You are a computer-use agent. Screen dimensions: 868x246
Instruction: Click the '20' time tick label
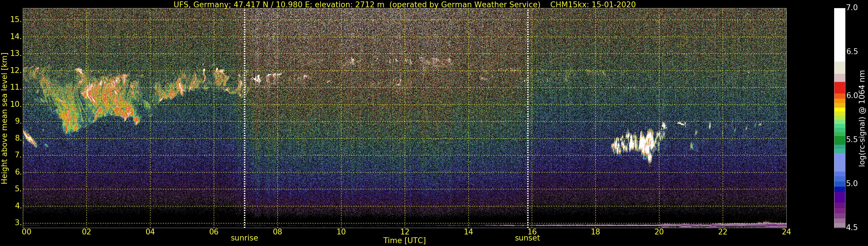pyautogui.click(x=659, y=232)
